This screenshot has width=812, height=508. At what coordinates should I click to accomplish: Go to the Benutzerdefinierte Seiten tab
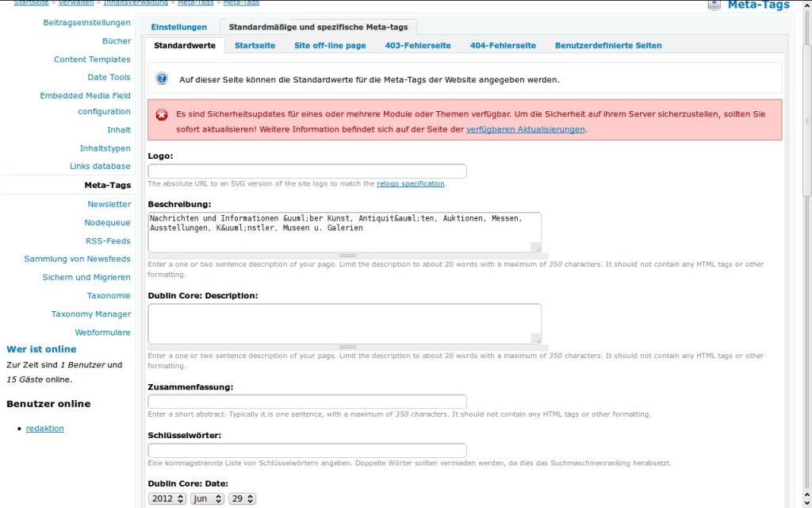(607, 45)
